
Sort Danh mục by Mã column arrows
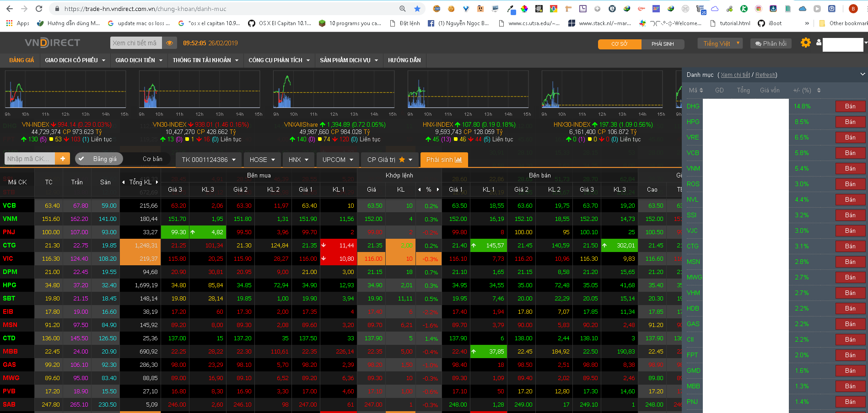click(701, 91)
